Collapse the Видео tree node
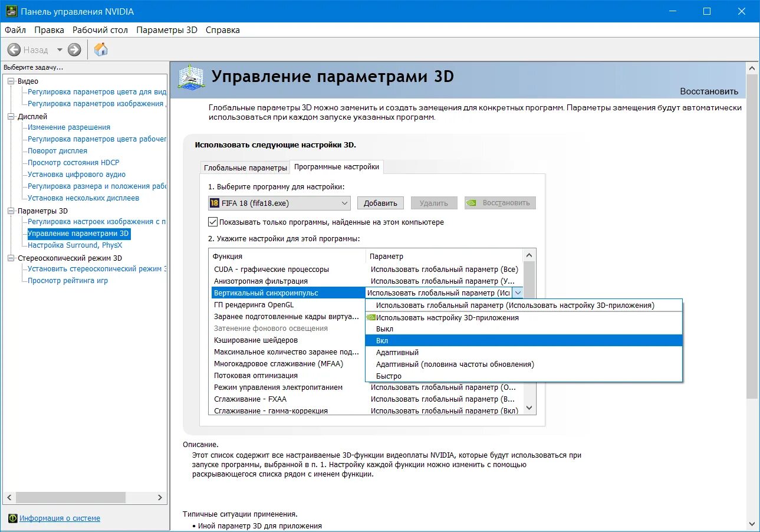The width and height of the screenshot is (760, 532). 11,81
